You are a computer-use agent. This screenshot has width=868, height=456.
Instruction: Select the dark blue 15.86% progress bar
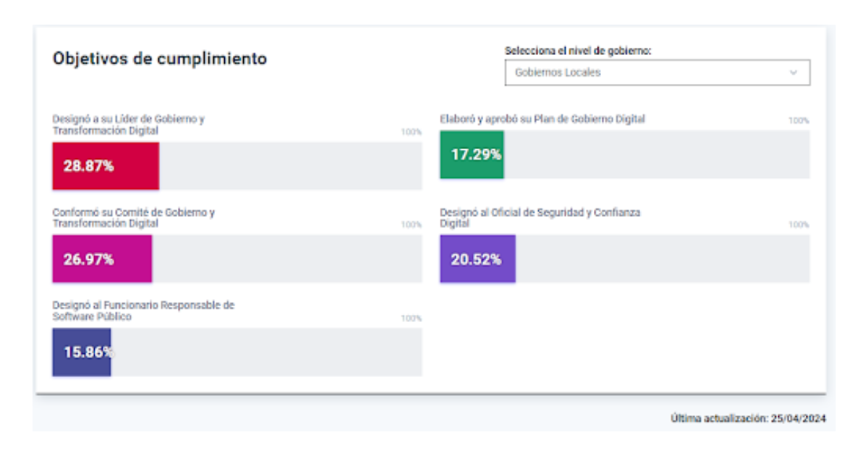80,351
